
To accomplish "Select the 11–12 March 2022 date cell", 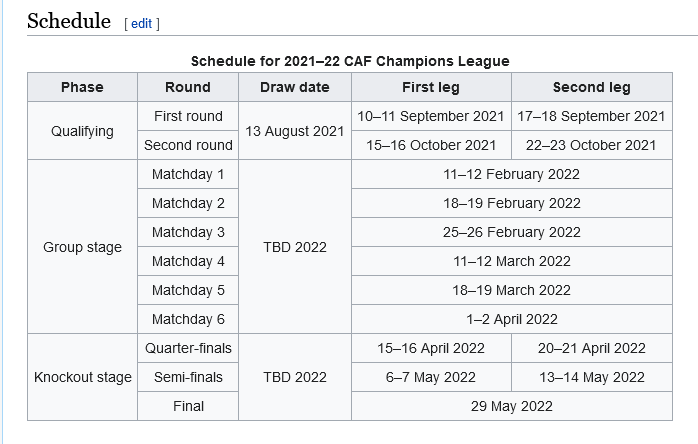I will [511, 261].
